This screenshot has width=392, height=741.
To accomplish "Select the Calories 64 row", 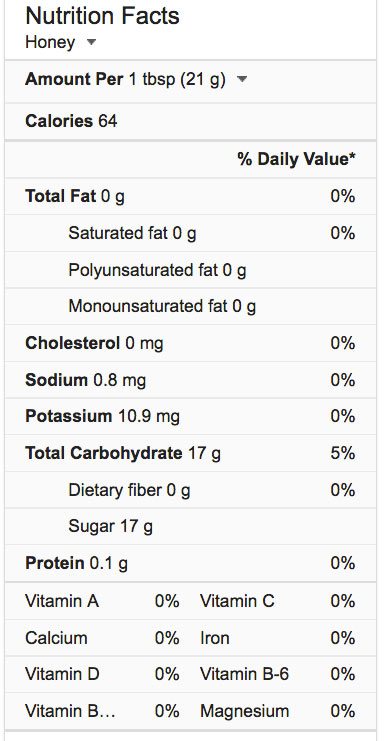I will (x=191, y=121).
